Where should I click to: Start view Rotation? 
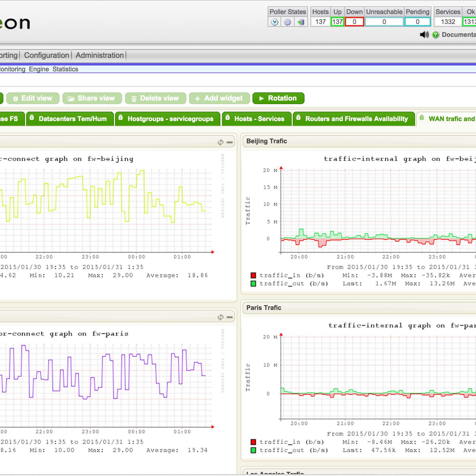pos(278,98)
